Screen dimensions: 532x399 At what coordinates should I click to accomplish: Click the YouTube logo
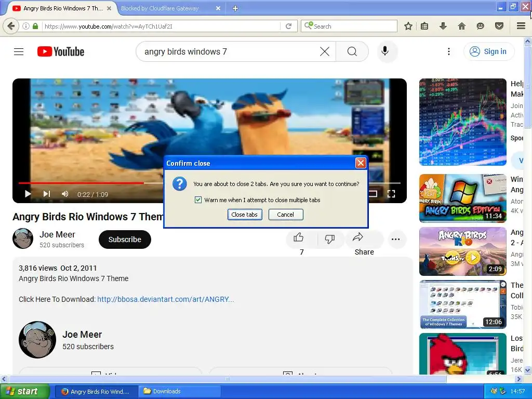[61, 51]
